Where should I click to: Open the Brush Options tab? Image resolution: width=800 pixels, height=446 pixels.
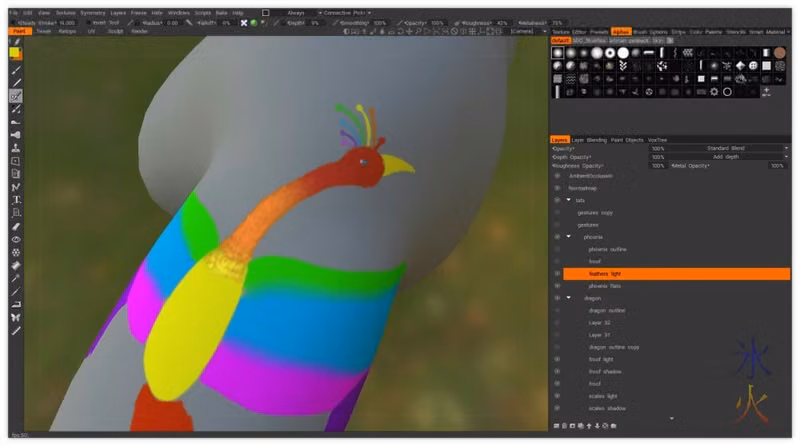click(x=651, y=32)
